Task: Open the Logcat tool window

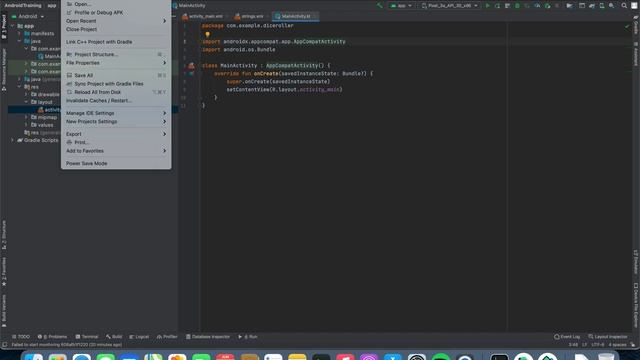Action: (139, 337)
